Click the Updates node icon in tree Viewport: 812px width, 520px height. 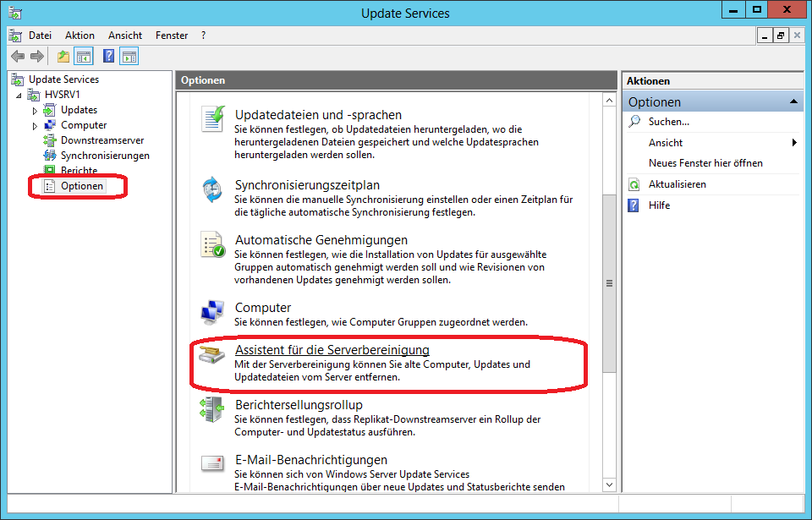click(49, 110)
